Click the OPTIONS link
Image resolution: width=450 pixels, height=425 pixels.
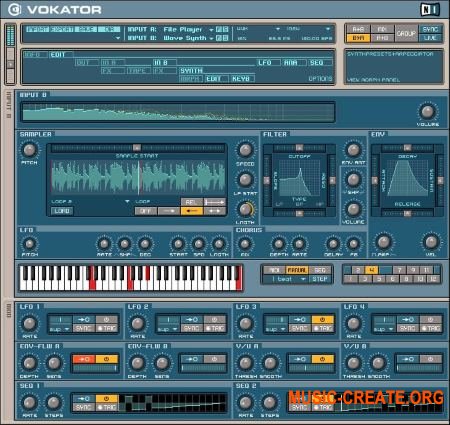[320, 79]
